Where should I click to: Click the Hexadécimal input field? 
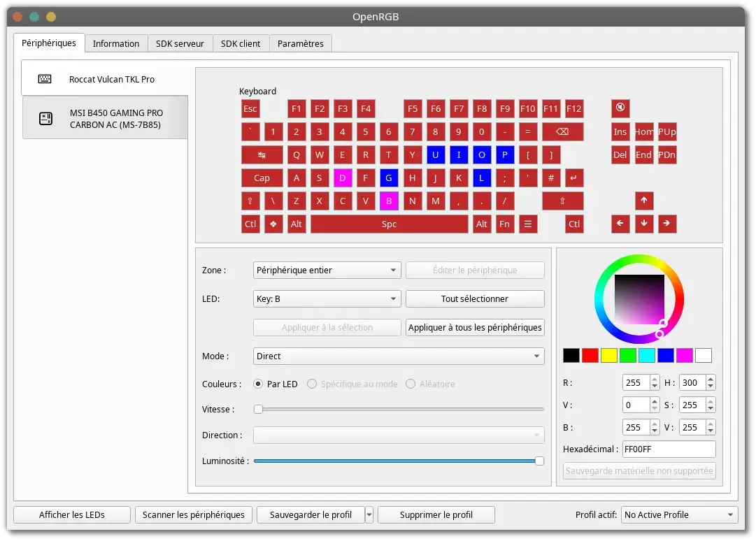click(x=669, y=449)
